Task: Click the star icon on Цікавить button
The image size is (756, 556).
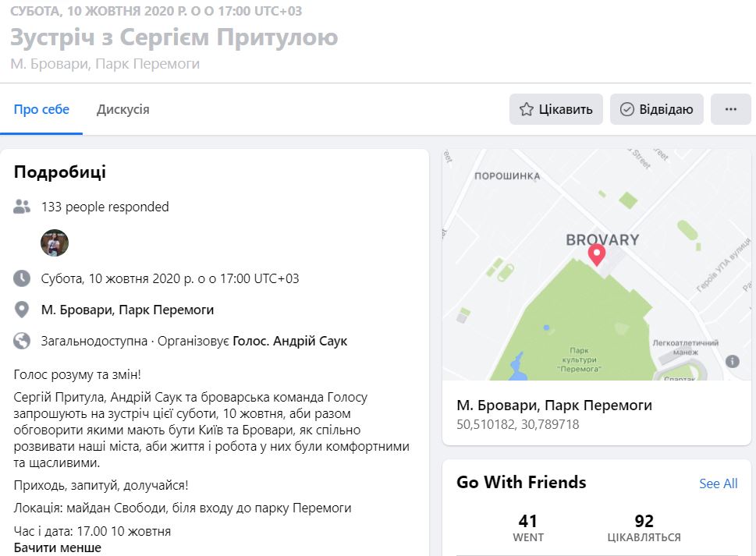Action: (527, 109)
